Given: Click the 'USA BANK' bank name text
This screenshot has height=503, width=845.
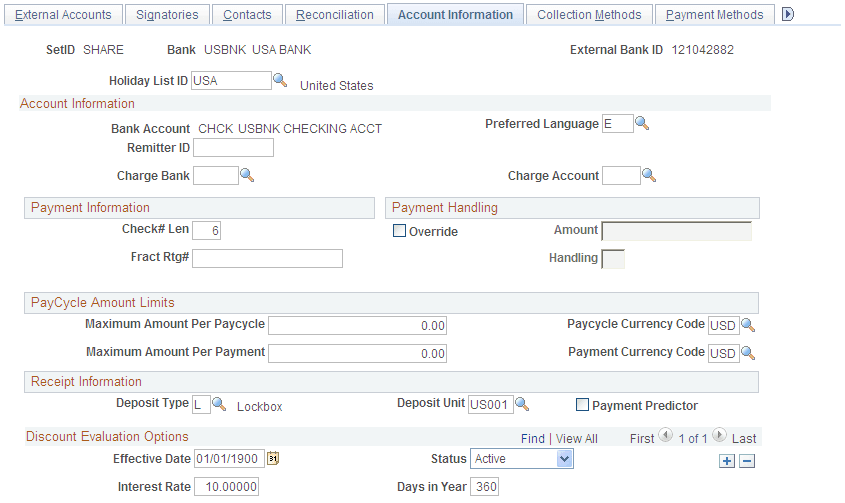Looking at the screenshot, I should click(281, 50).
